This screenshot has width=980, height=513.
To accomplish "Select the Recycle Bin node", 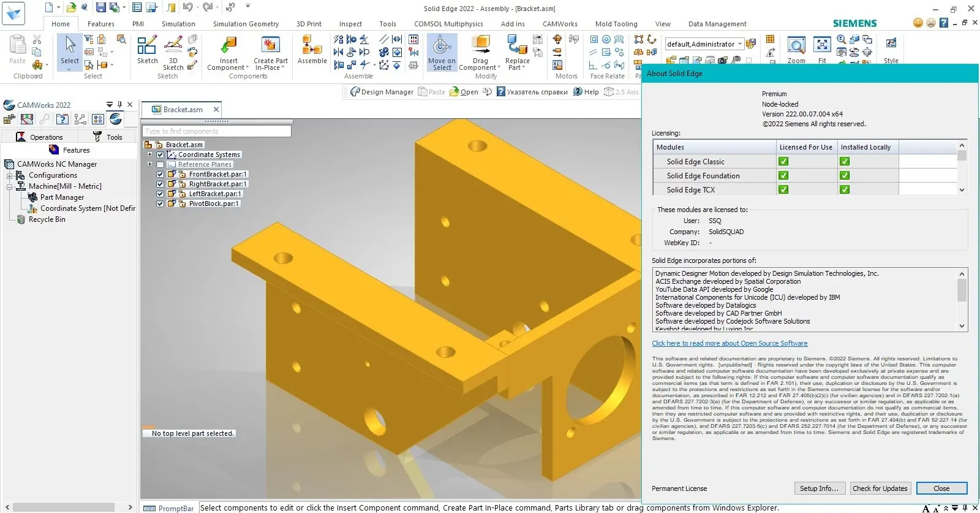I will point(41,219).
